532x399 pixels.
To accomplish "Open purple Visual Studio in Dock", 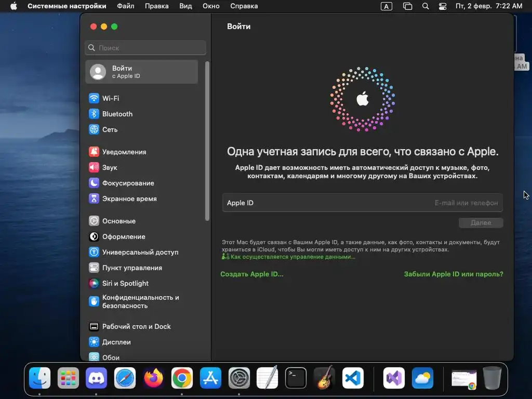I will pyautogui.click(x=394, y=378).
